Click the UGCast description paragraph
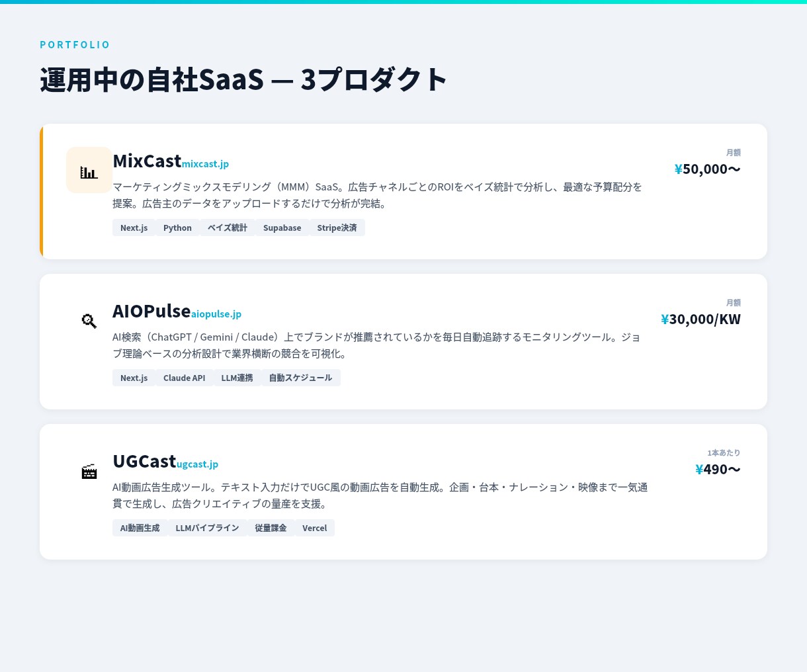The height and width of the screenshot is (672, 807). click(380, 495)
